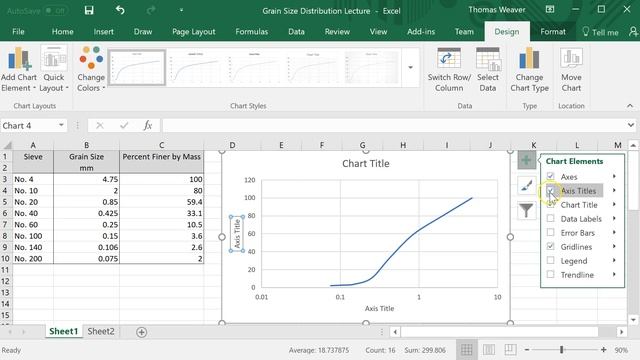The image size is (640, 360).
Task: Enable the Trendline checkbox
Action: coord(550,274)
